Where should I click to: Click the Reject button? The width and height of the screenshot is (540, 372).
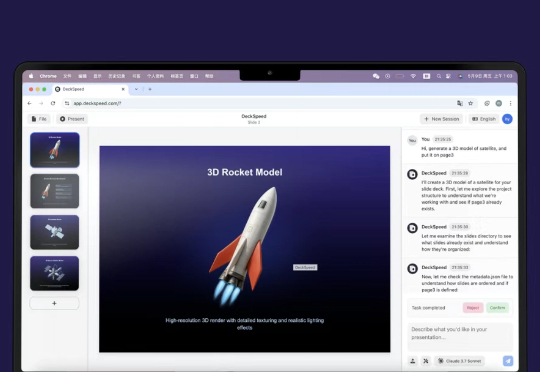point(473,308)
